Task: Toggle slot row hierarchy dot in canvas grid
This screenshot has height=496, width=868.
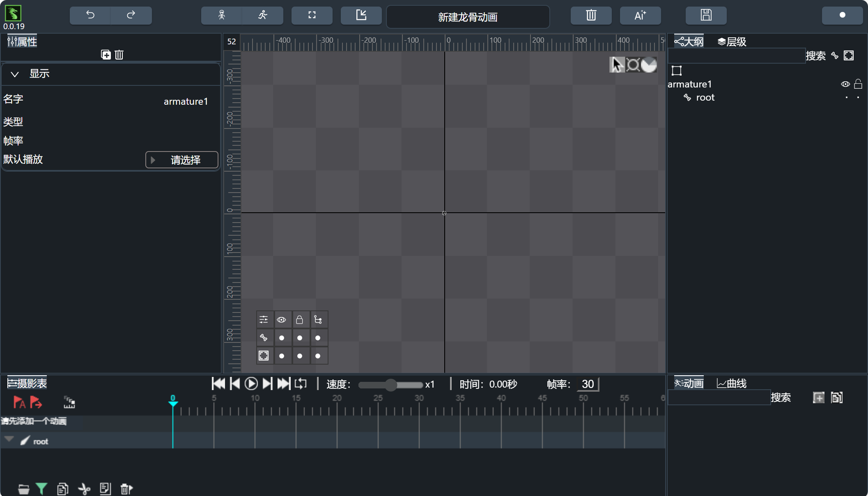Action: tap(318, 356)
